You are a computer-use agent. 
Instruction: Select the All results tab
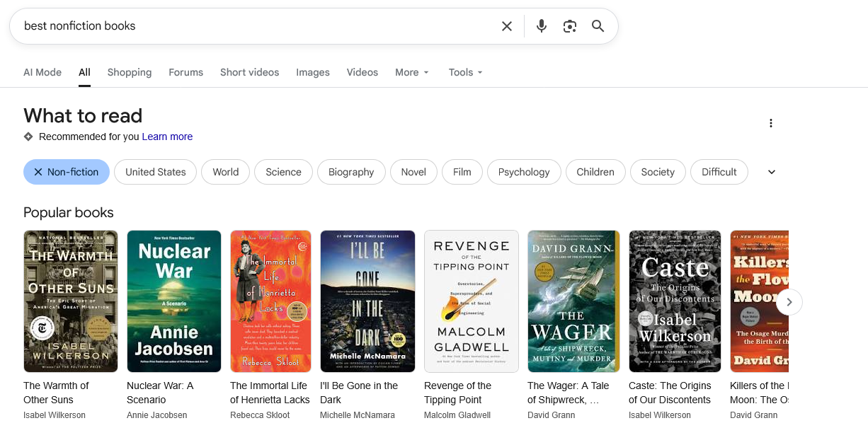coord(84,72)
